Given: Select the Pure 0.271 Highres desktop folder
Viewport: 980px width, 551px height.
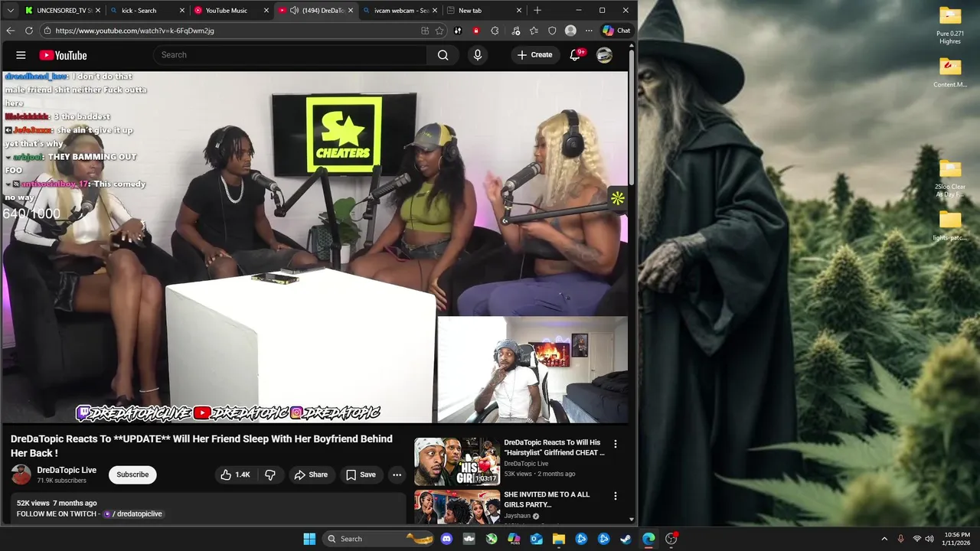Looking at the screenshot, I should tap(950, 26).
